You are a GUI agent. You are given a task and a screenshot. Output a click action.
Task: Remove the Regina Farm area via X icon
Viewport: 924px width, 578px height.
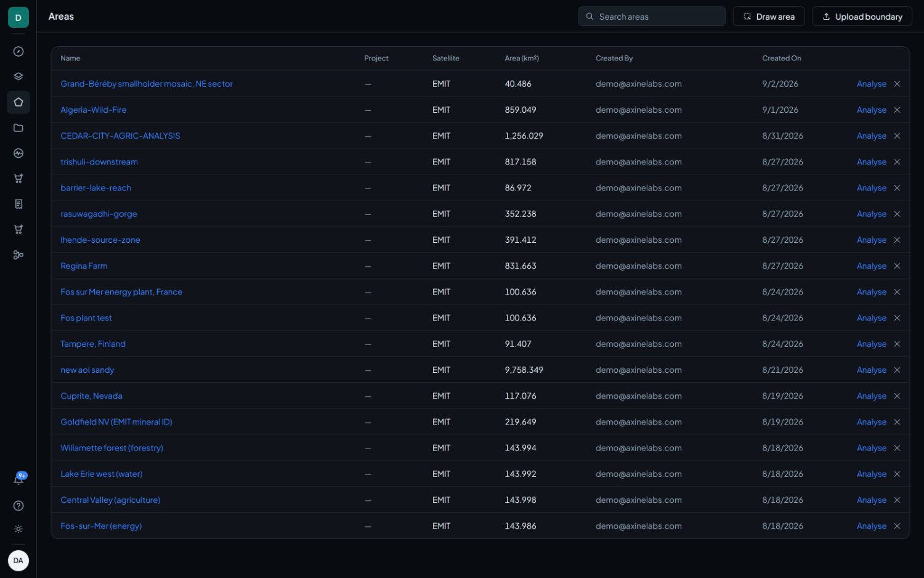897,266
